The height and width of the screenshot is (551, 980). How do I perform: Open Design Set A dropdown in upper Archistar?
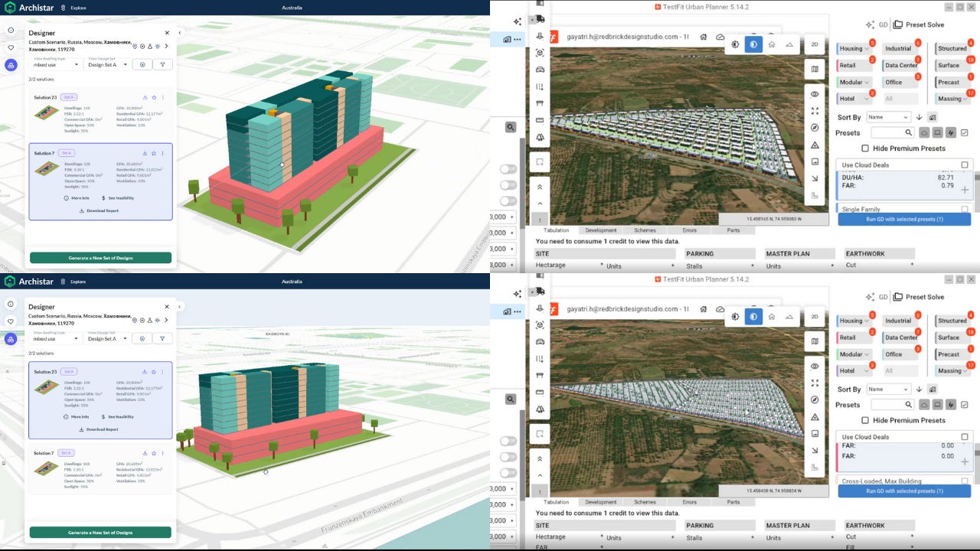point(106,64)
